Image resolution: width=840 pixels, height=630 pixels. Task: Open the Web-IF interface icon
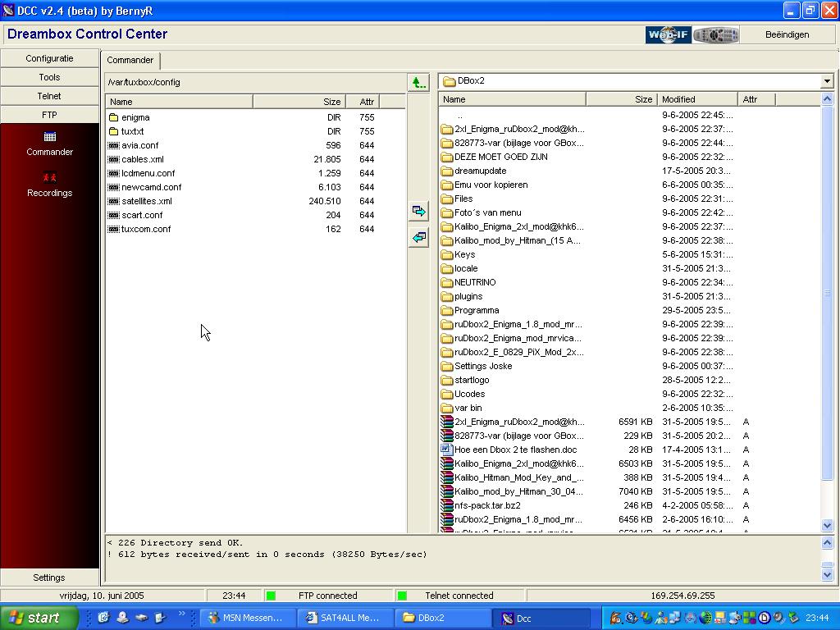point(668,34)
